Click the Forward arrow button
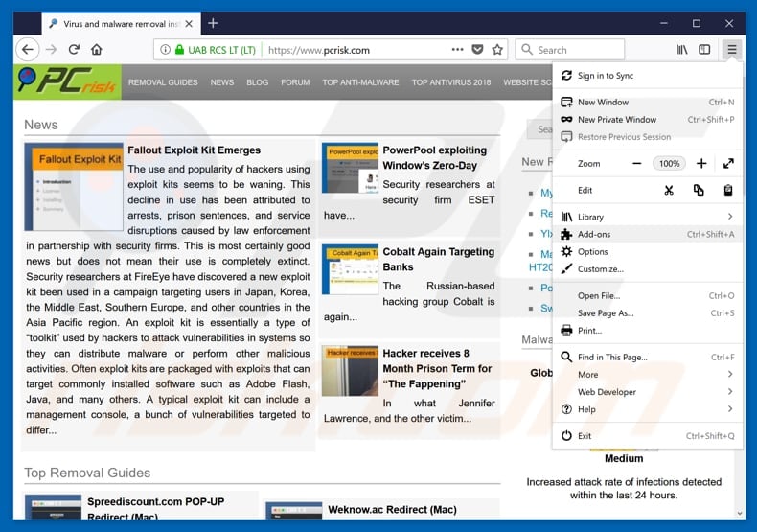 pos(51,49)
